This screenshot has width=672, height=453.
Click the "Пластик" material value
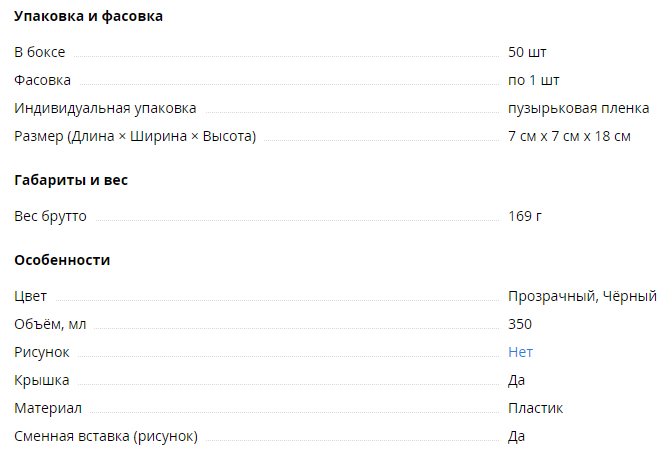[x=535, y=408]
